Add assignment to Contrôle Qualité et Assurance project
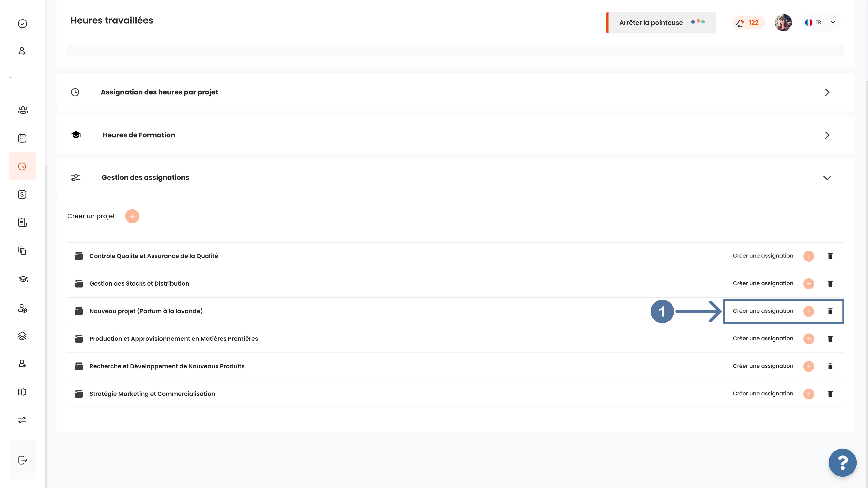Screen dimensions: 868x488 click(809, 256)
